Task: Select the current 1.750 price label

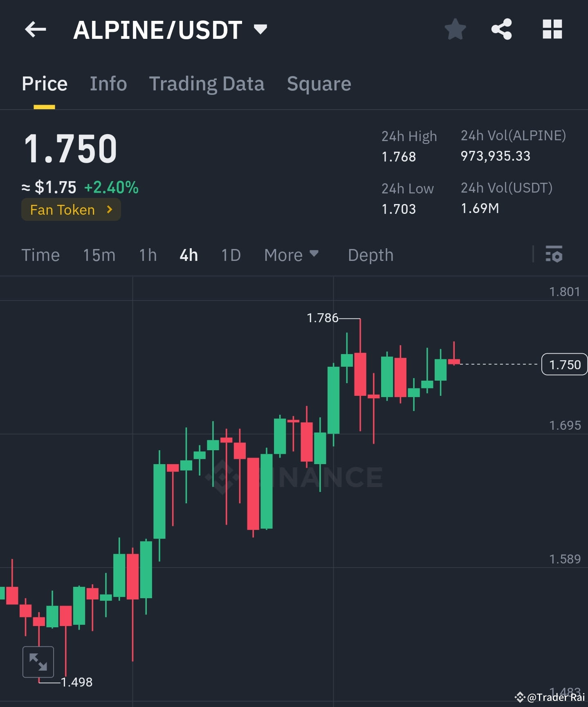Action: tap(564, 364)
